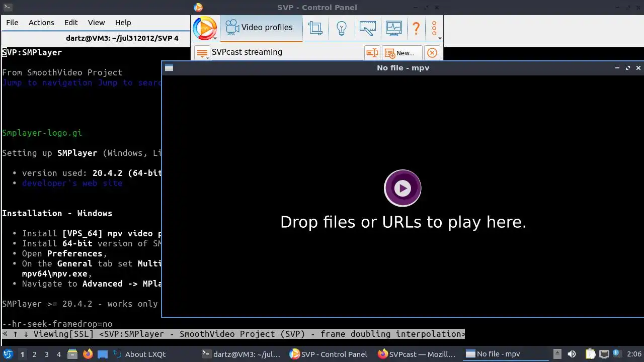This screenshot has width=644, height=362.
Task: Click the mpv play logo icon
Action: 403,188
